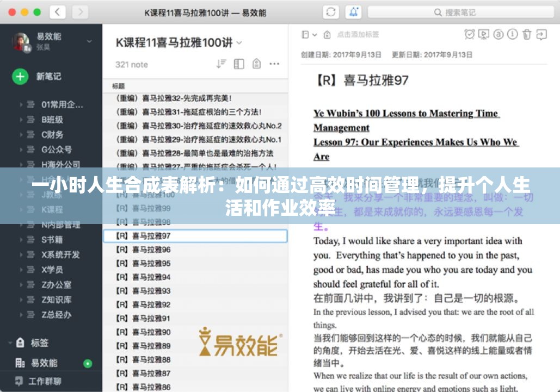Expand the X系统开发 notebook stack
The height and width of the screenshot is (392, 560).
(x=21, y=254)
